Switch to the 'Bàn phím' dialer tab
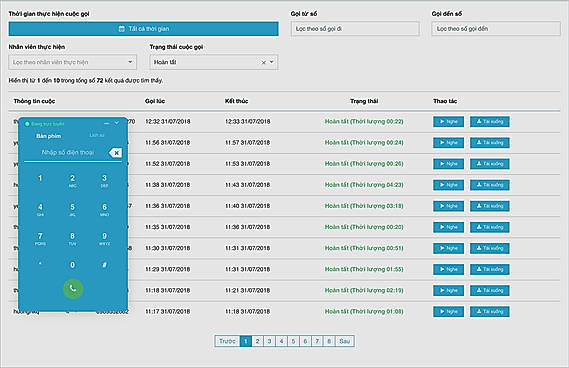569x368 pixels. coord(49,136)
